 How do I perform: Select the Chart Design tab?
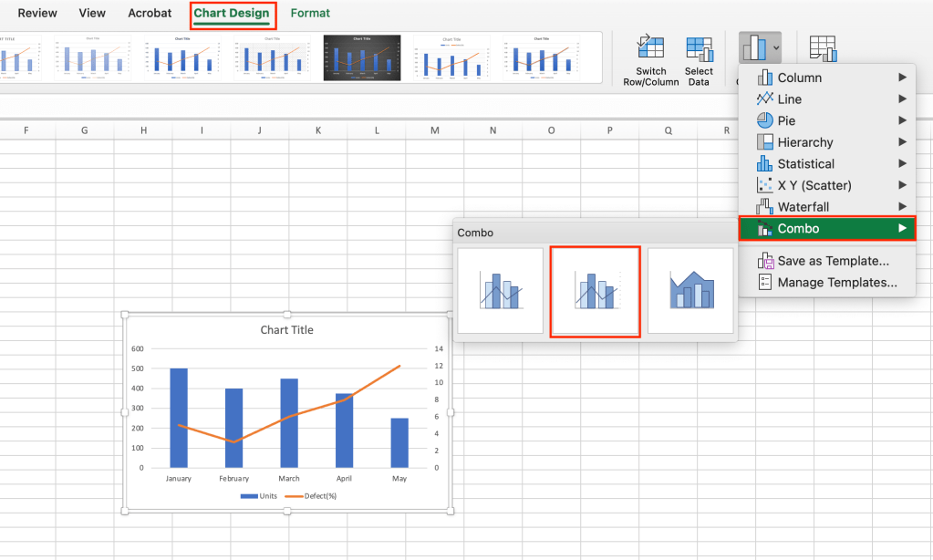point(232,14)
